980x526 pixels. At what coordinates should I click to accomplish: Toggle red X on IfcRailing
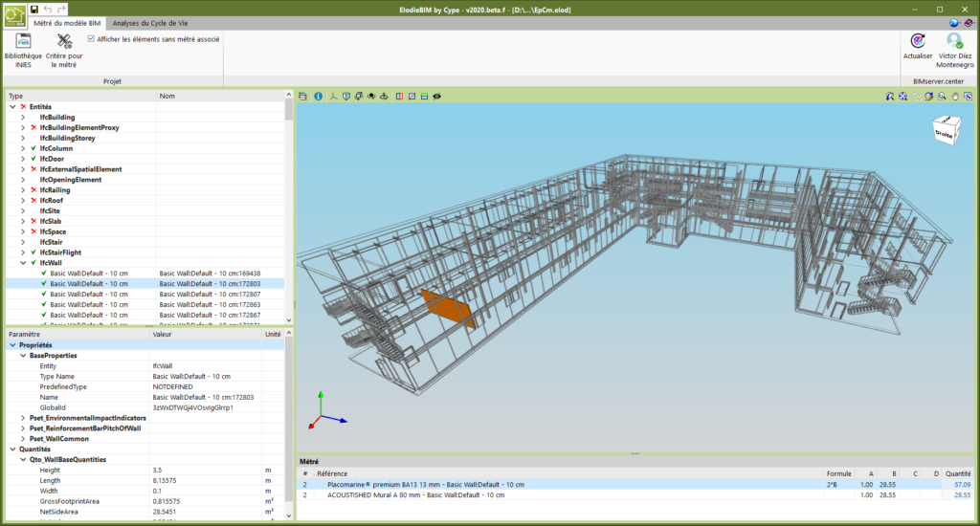(x=33, y=190)
